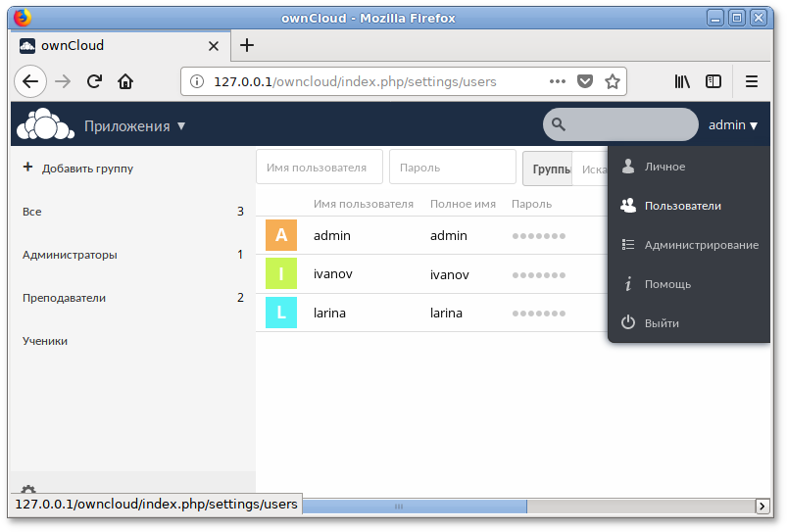Go to the Firefox home page icon
The width and height of the screenshot is (787, 532).
(x=125, y=81)
